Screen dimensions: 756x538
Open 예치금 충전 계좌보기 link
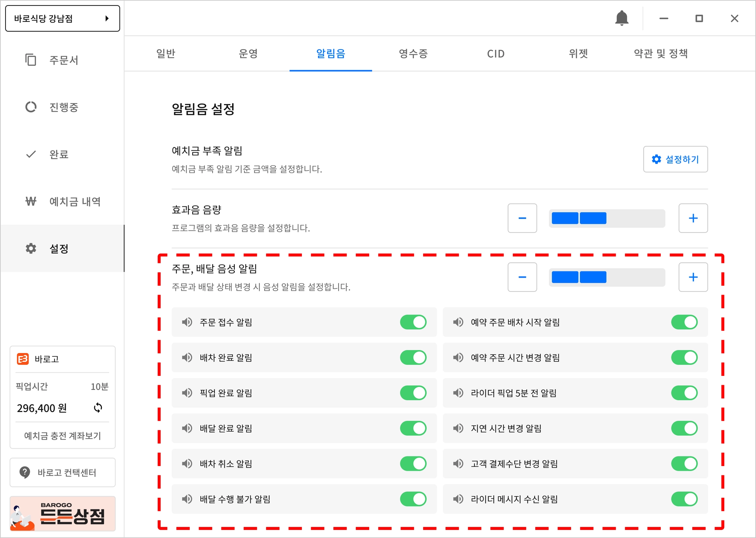coord(62,436)
